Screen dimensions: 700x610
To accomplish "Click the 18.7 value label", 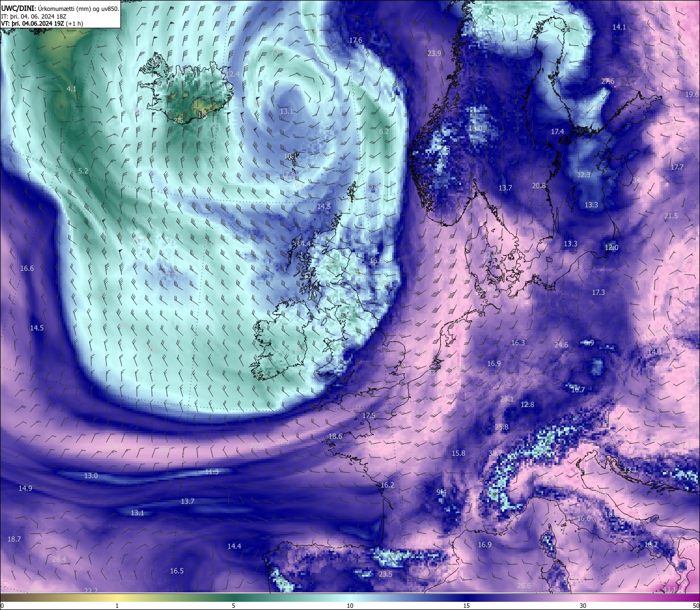I will (x=14, y=539).
